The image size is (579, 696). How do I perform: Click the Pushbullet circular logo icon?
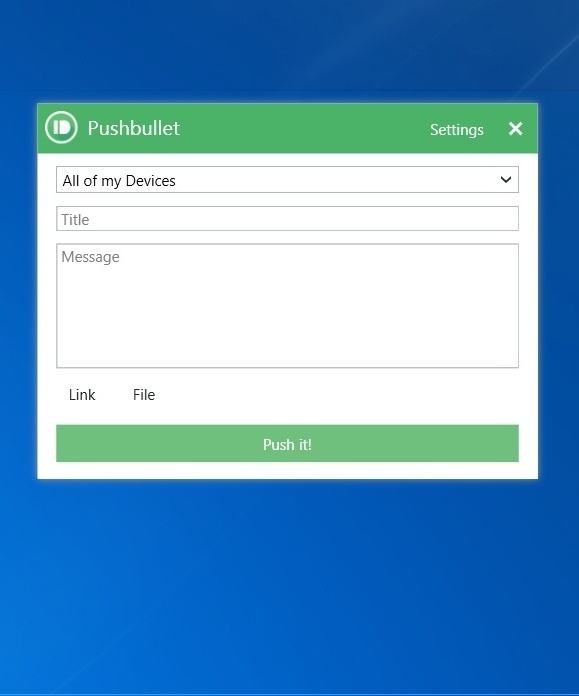pyautogui.click(x=61, y=128)
